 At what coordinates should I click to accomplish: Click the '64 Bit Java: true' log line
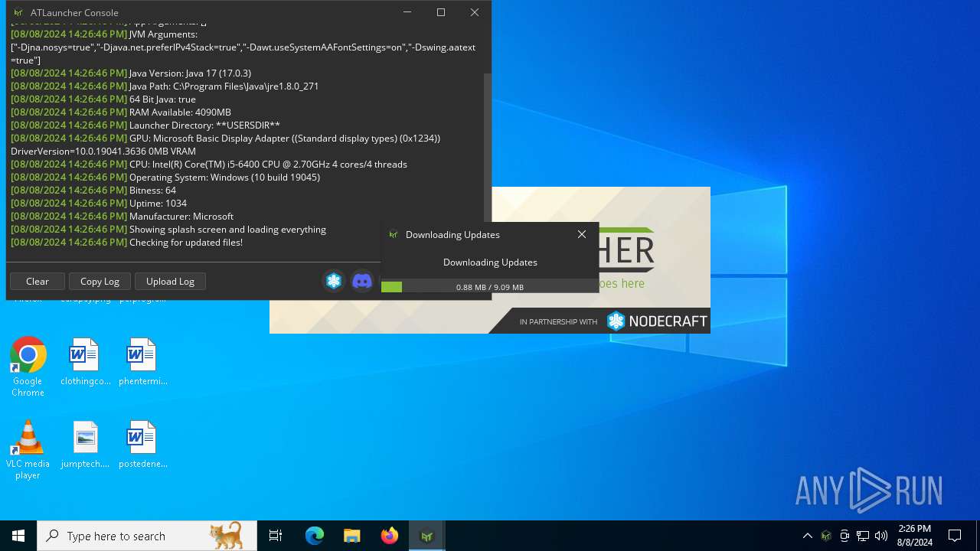(103, 99)
